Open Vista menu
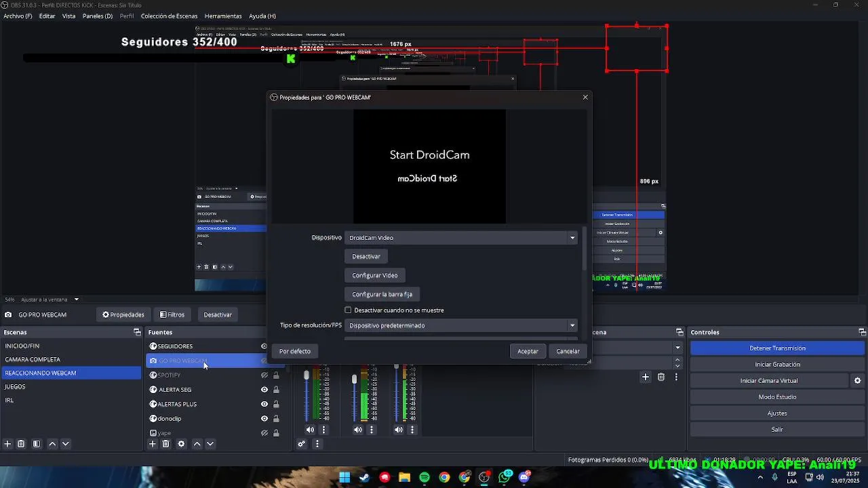868x488 pixels. (x=69, y=16)
